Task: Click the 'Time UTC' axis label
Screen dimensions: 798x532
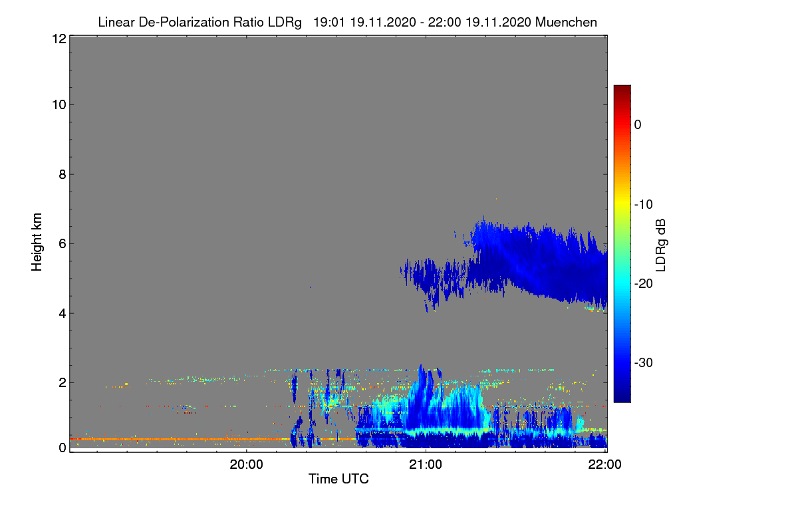Action: click(x=338, y=479)
